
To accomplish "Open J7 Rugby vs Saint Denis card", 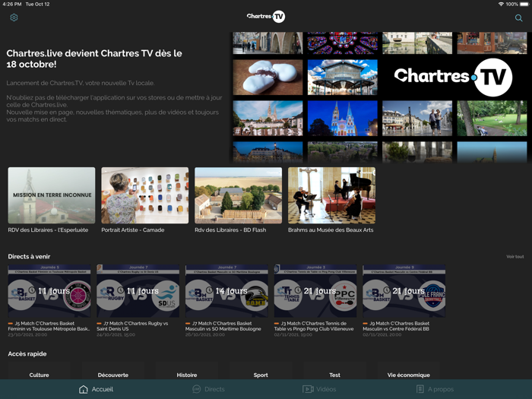I will (138, 291).
